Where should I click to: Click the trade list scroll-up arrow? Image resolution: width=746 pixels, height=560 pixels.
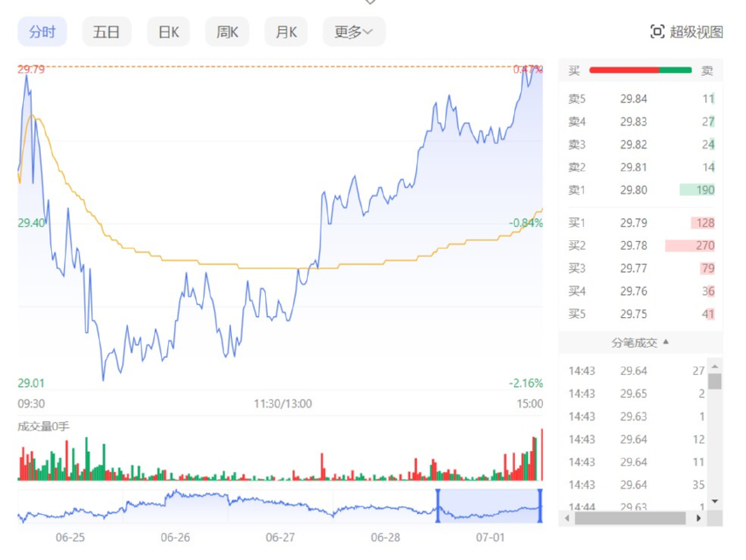[714, 367]
